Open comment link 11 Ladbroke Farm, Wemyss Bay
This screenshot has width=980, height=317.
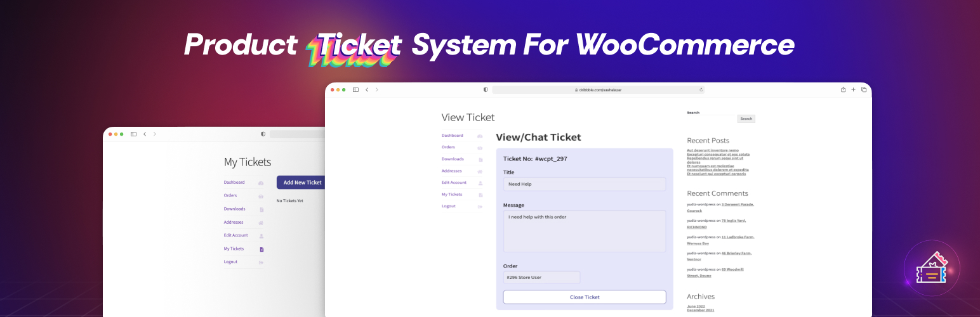pyautogui.click(x=720, y=240)
